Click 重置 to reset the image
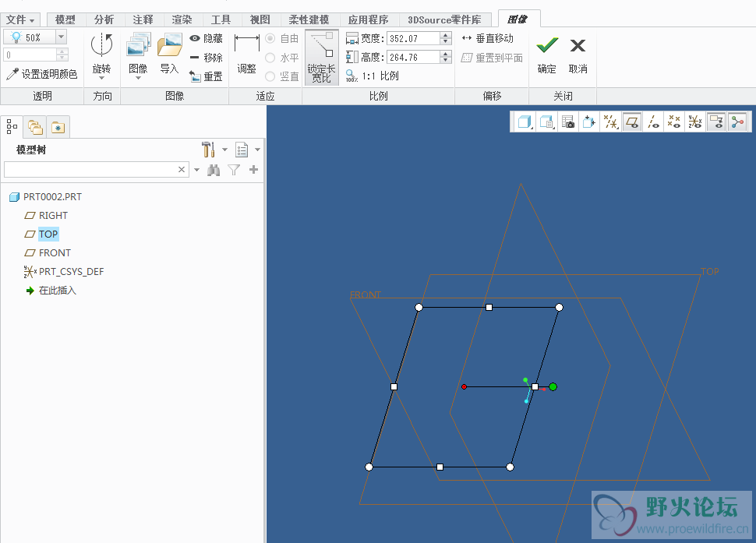Viewport: 756px width, 543px height. click(x=206, y=76)
